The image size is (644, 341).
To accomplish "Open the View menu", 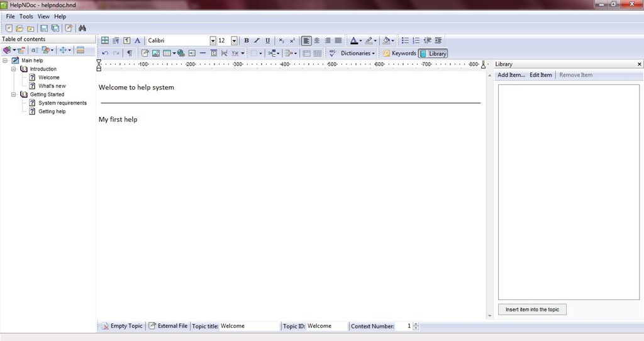I will pos(43,16).
